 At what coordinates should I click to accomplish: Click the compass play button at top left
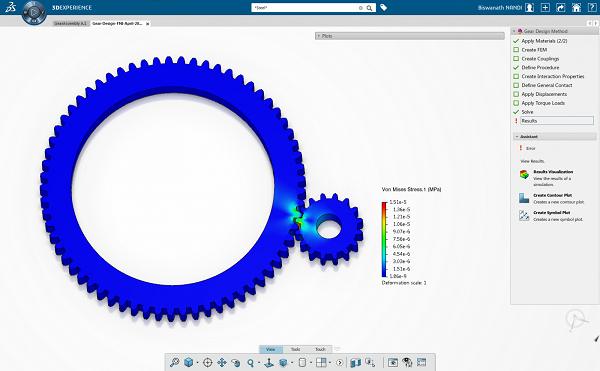coord(34,12)
